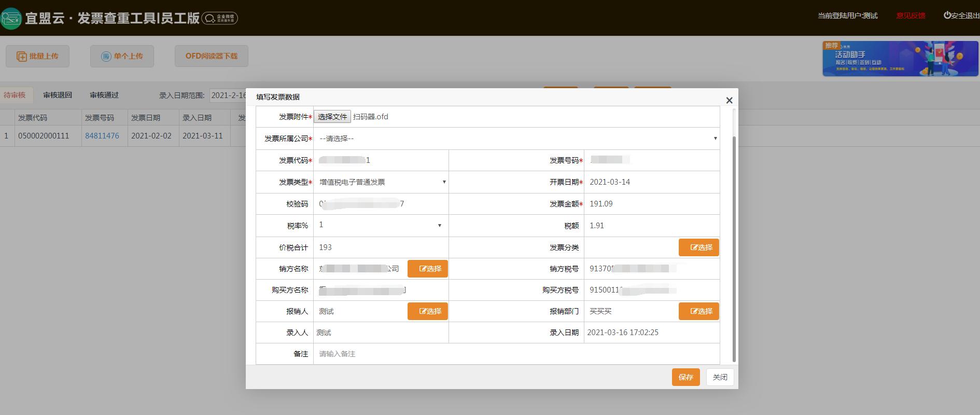
Task: Open the OFD阅读器下载 download button
Action: click(212, 56)
